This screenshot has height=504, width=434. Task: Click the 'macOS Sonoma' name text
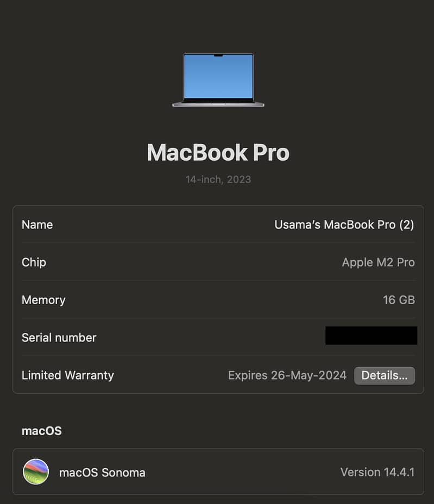click(x=102, y=472)
